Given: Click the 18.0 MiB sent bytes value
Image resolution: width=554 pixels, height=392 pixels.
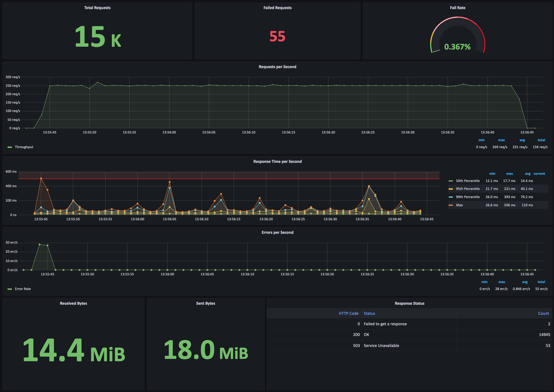Looking at the screenshot, I should coord(206,350).
